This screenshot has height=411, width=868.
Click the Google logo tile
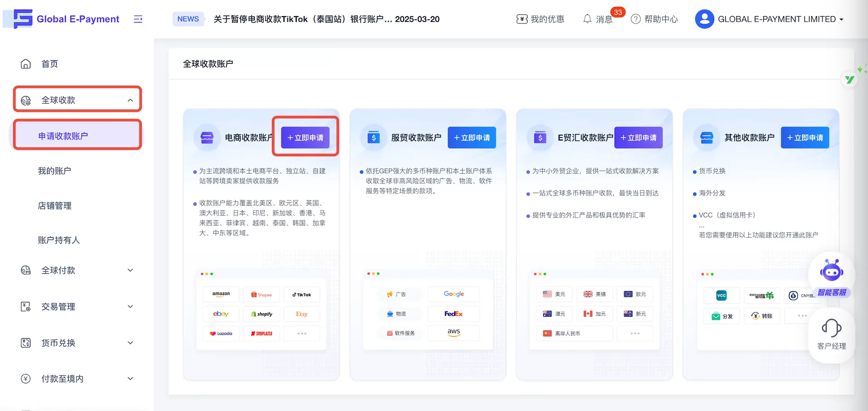(454, 294)
